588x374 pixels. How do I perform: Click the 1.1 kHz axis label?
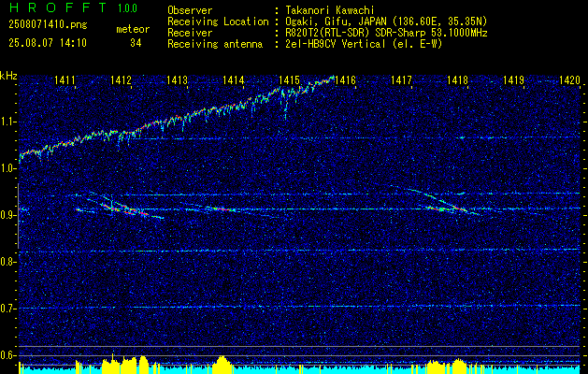pos(8,122)
